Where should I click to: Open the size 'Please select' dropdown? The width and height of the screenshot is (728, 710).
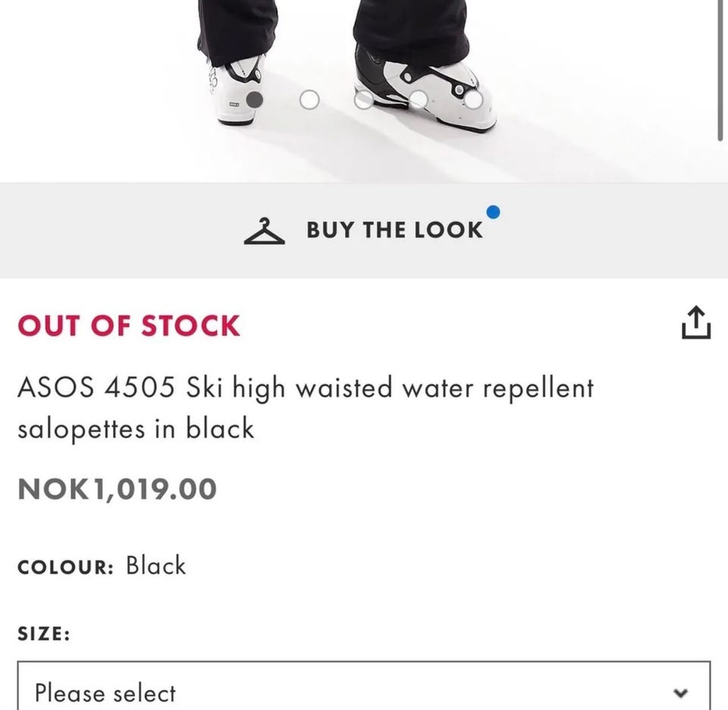coord(364,692)
